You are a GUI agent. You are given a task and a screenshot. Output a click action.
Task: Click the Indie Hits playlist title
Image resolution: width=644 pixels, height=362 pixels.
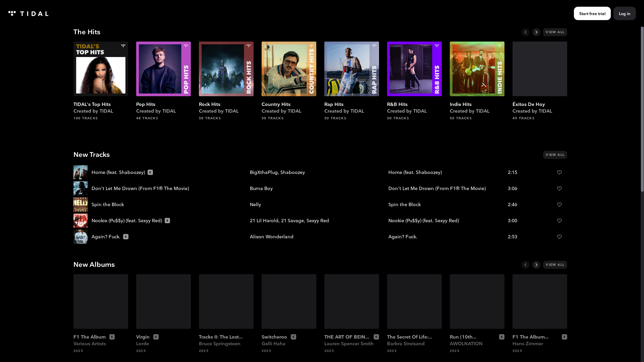(461, 104)
